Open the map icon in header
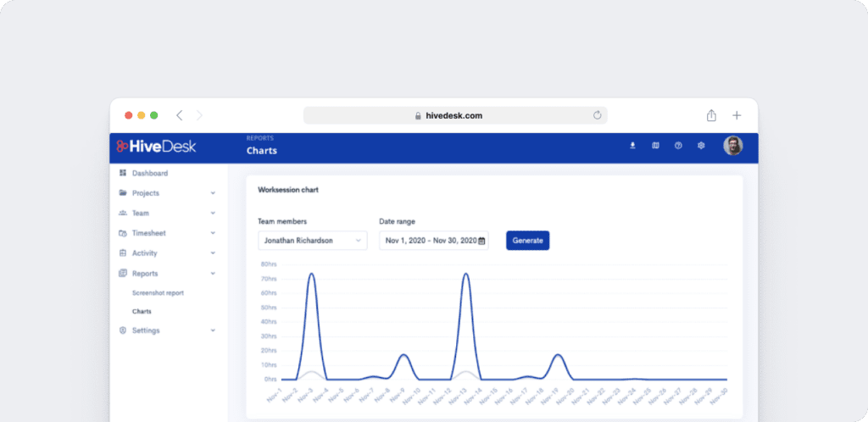This screenshot has height=422, width=868. point(655,146)
